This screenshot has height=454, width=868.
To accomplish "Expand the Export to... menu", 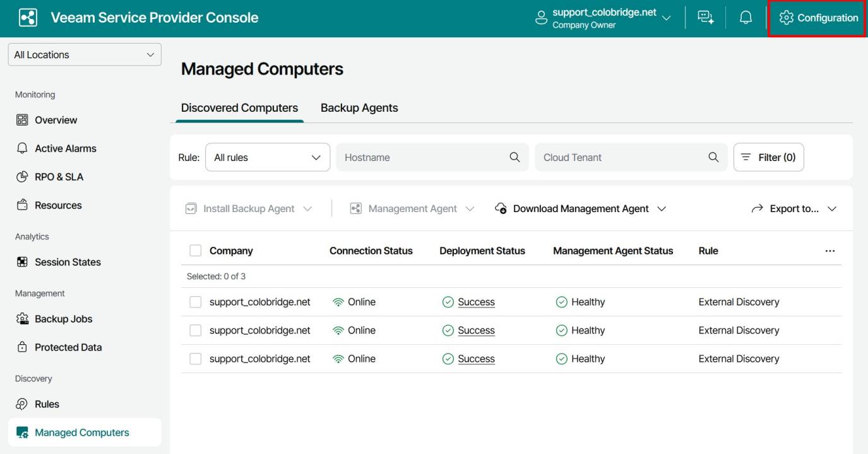I will [x=794, y=208].
